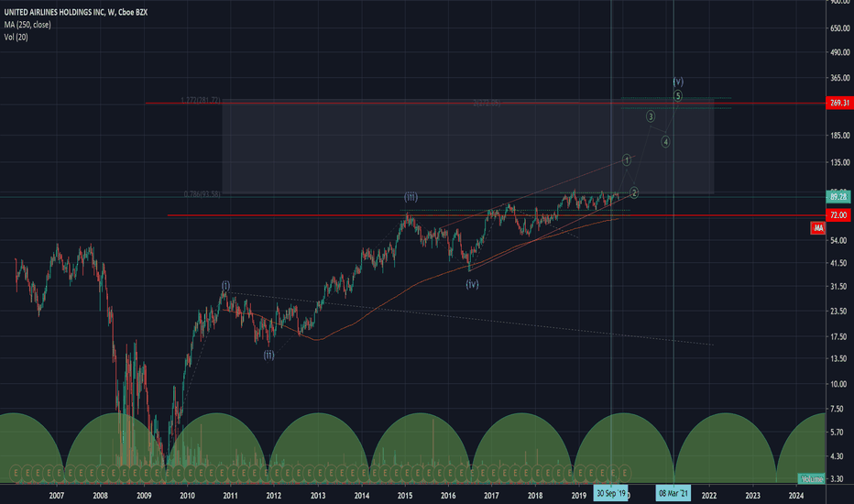Click the red 72.00 price level tag

(838, 215)
